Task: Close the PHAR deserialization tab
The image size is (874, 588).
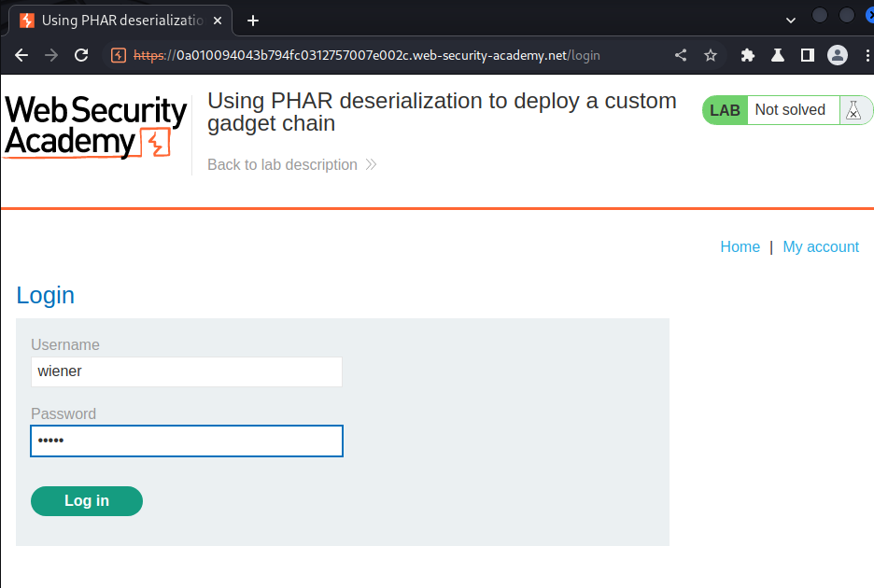Action: click(x=218, y=21)
